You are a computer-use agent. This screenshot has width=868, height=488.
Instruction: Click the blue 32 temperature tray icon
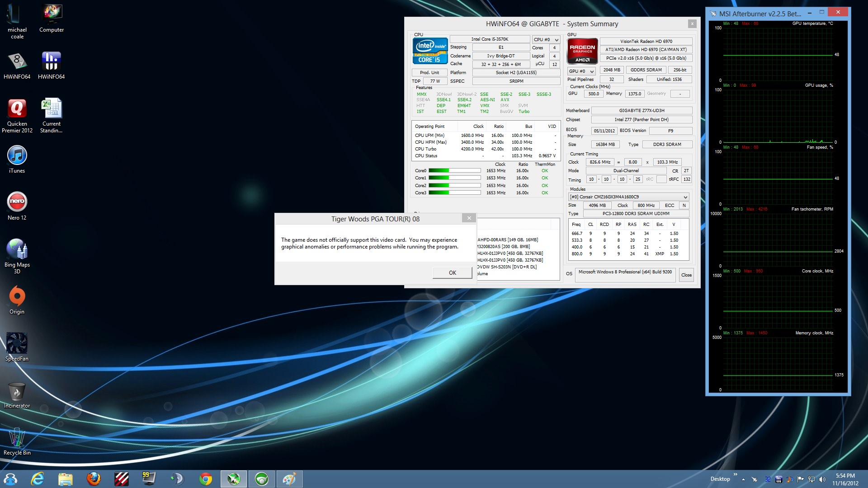767,479
